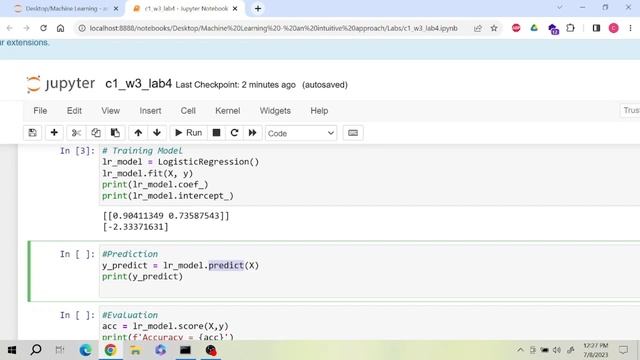Click the localhost address bar
Viewport: 640px width, 360px height.
[x=273, y=28]
